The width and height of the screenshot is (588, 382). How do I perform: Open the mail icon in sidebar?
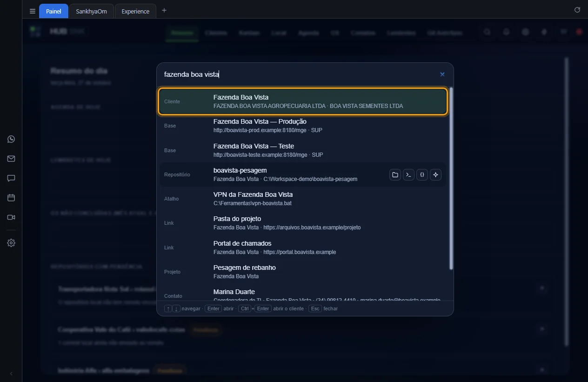[x=11, y=159]
